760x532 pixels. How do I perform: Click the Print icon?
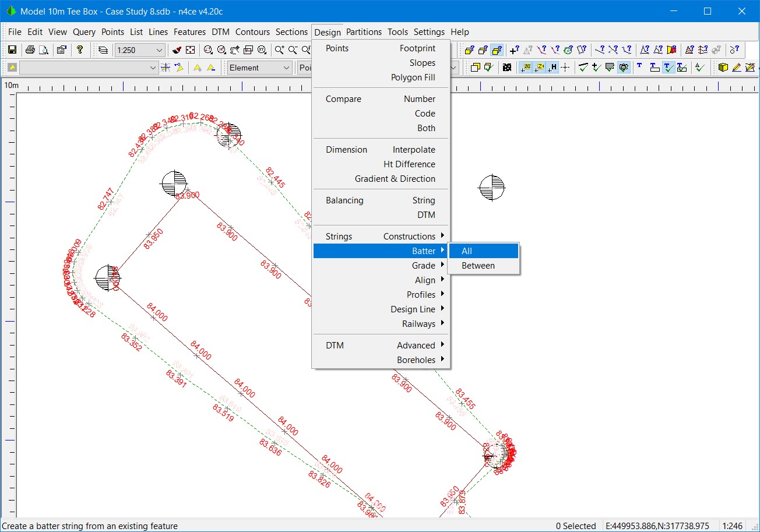[30, 50]
